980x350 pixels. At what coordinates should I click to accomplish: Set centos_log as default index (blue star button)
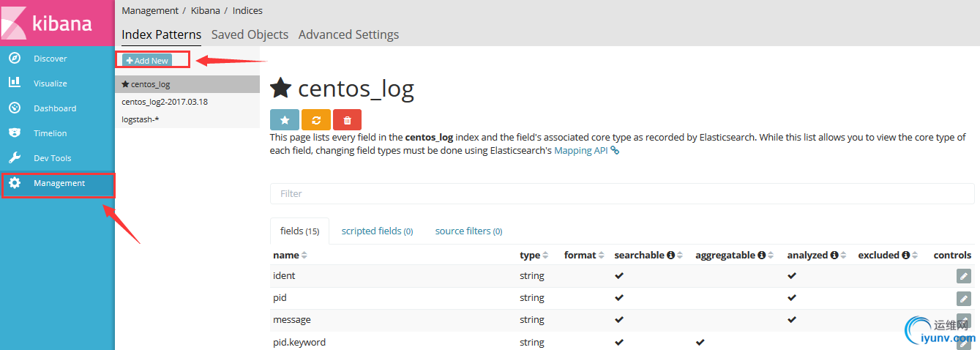284,120
